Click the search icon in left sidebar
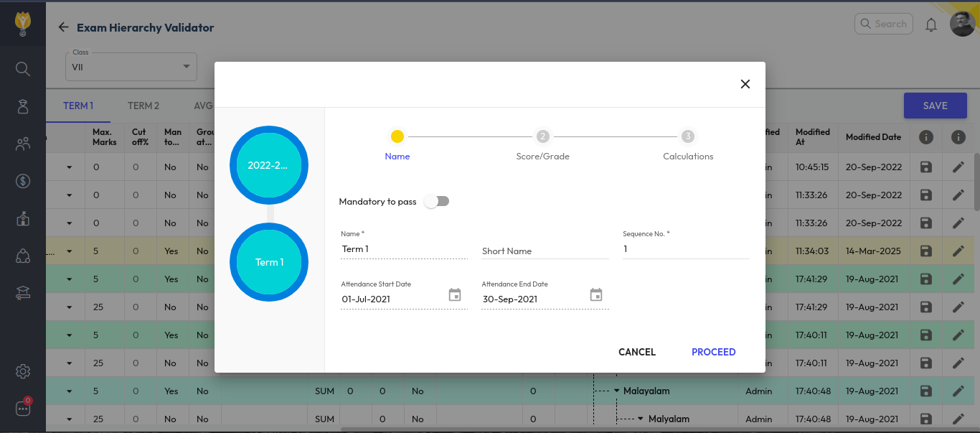The image size is (980, 433). [23, 69]
